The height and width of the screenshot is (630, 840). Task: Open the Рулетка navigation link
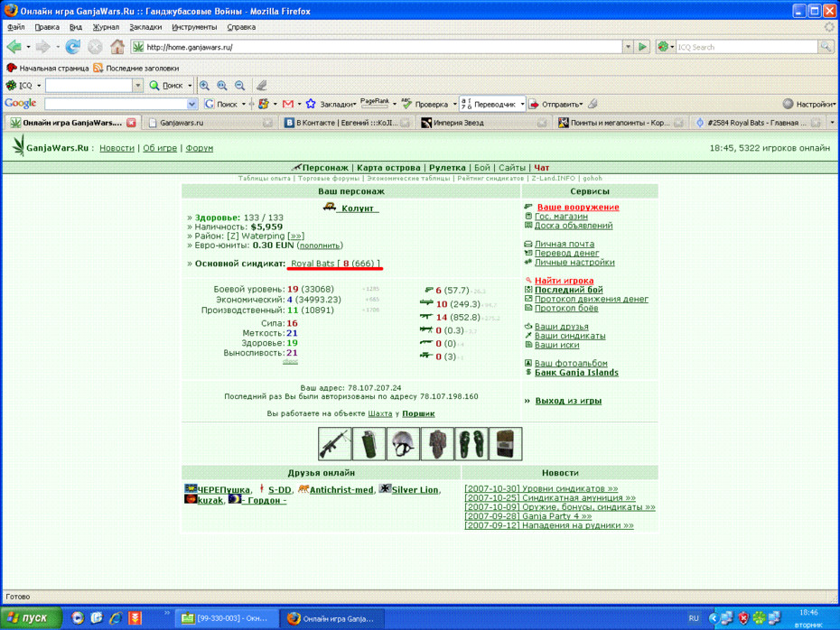pos(447,168)
